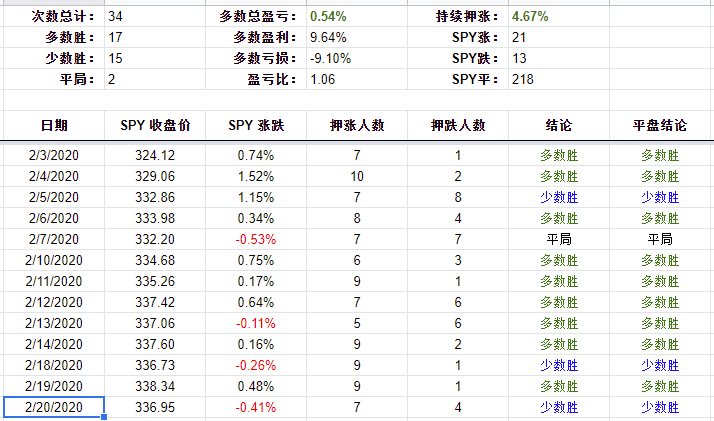Select the 次数总计 value 34
This screenshot has height=421, width=714.
coord(155,16)
